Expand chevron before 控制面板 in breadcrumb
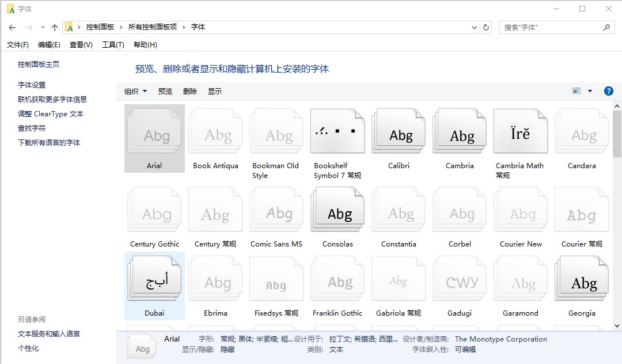 [x=79, y=27]
